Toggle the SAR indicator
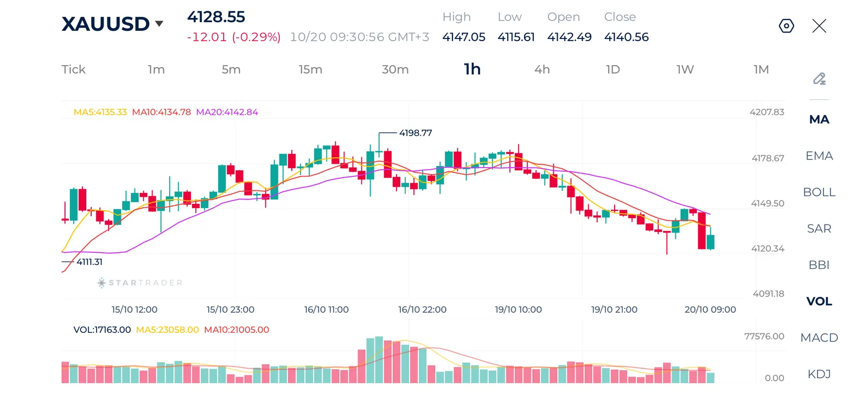The height and width of the screenshot is (399, 868). pyautogui.click(x=819, y=229)
